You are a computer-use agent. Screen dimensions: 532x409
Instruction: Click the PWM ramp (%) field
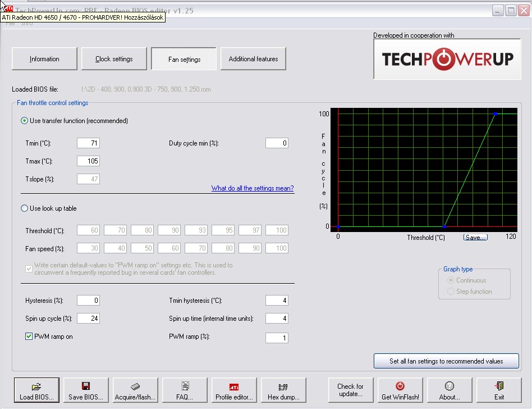[277, 338]
